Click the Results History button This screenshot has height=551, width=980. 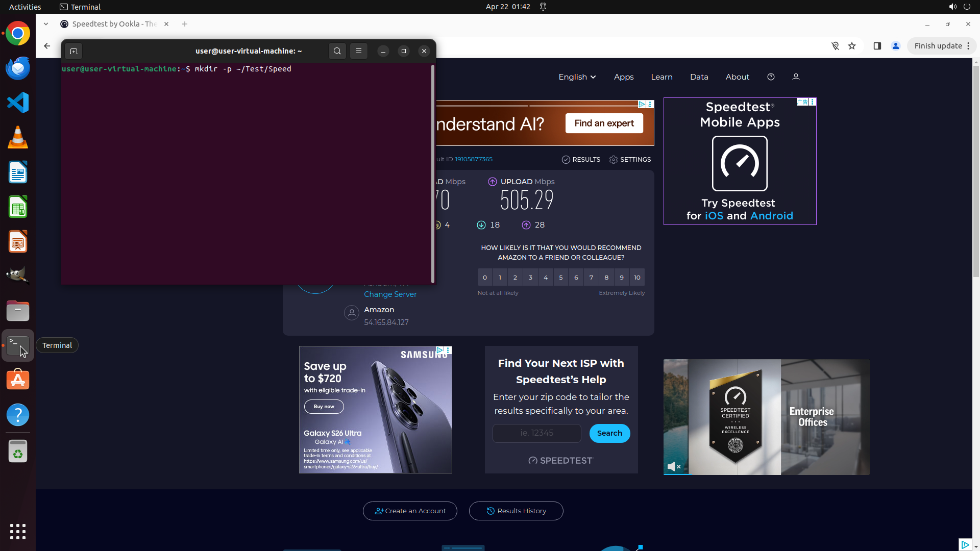click(x=516, y=511)
